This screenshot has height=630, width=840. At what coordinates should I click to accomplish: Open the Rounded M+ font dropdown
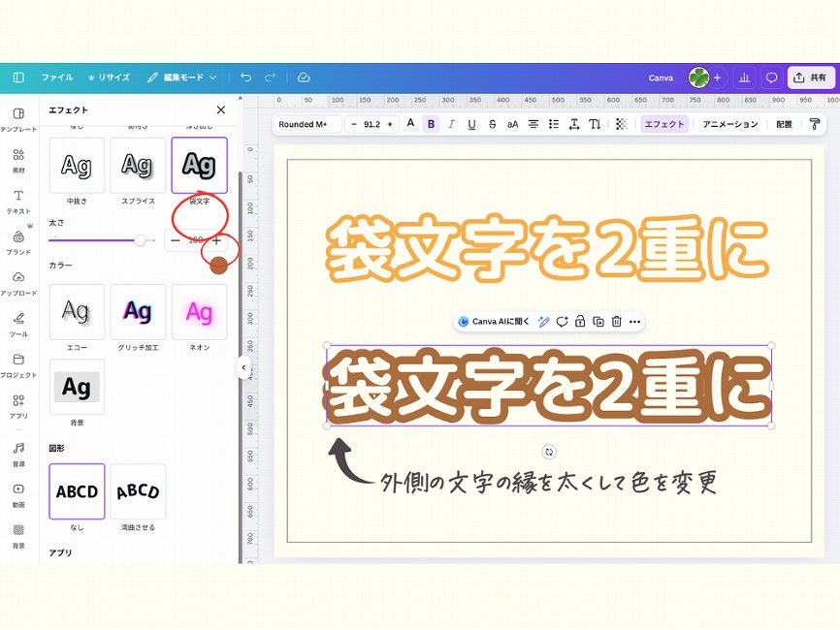coord(306,124)
